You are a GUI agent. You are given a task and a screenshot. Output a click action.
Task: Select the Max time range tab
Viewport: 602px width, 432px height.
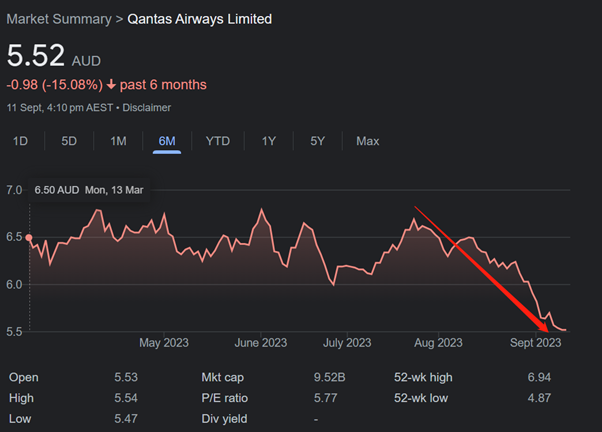point(367,141)
